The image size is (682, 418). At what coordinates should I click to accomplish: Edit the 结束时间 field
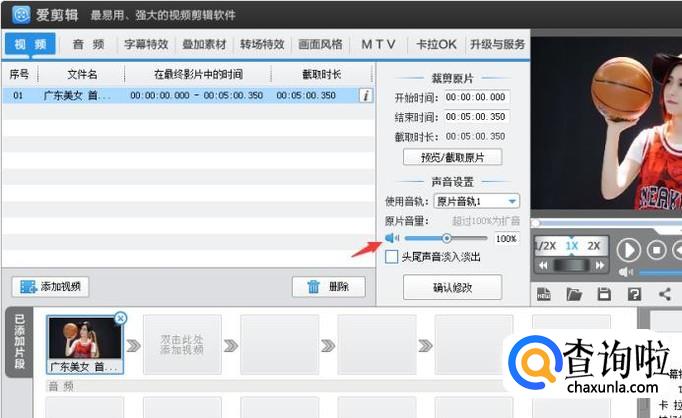[x=476, y=117]
